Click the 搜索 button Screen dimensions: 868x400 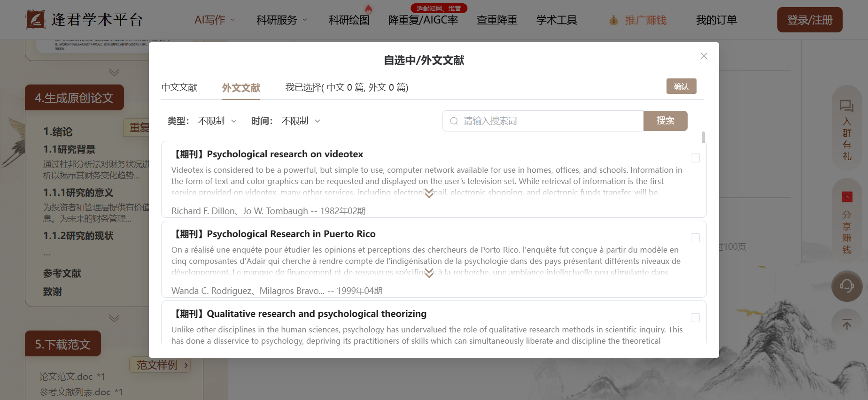pyautogui.click(x=665, y=121)
